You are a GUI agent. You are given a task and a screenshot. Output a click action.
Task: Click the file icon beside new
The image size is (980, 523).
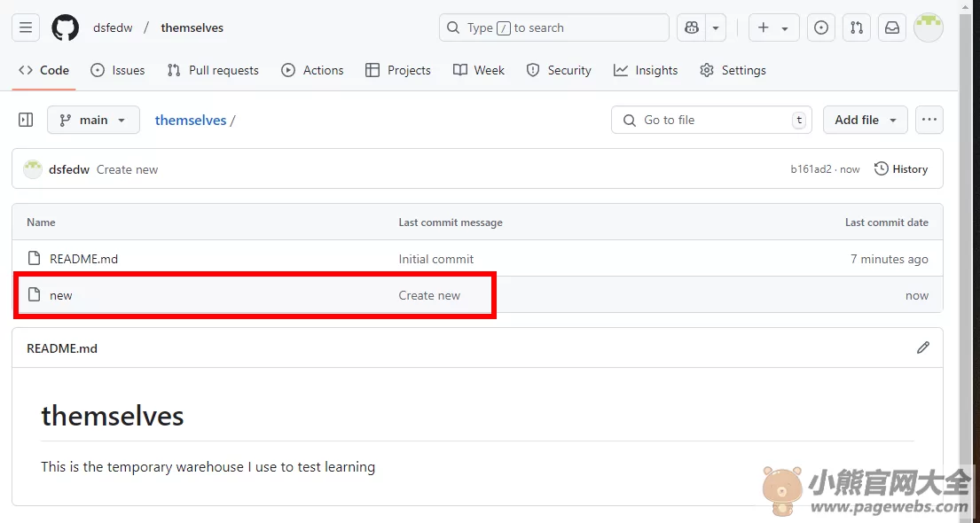[x=35, y=294]
